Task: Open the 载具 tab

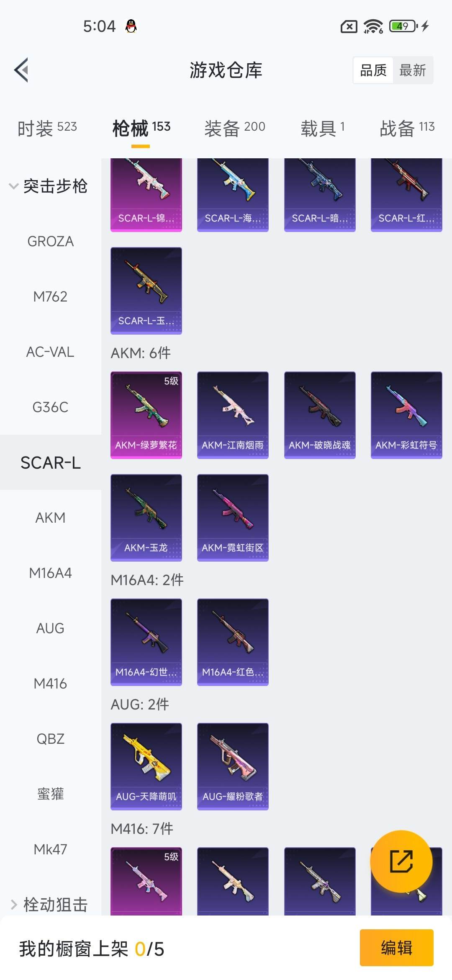Action: point(322,128)
